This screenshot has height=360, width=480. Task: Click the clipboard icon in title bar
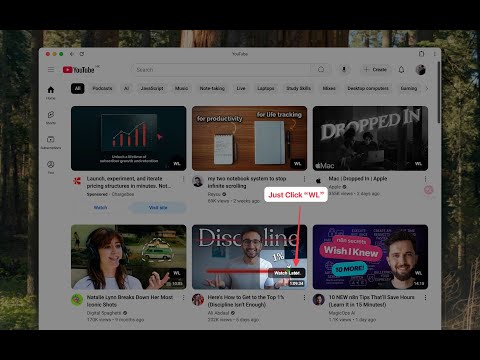(422, 54)
